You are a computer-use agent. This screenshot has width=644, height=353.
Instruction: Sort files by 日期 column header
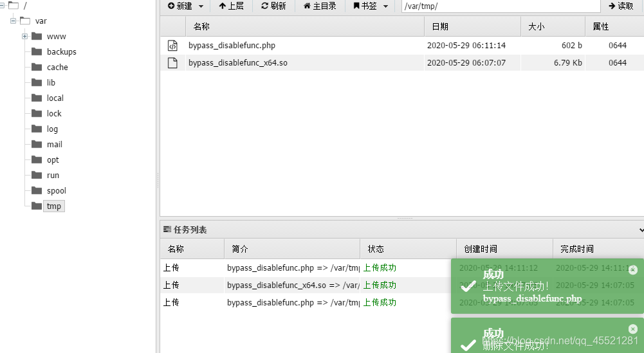tap(472, 26)
